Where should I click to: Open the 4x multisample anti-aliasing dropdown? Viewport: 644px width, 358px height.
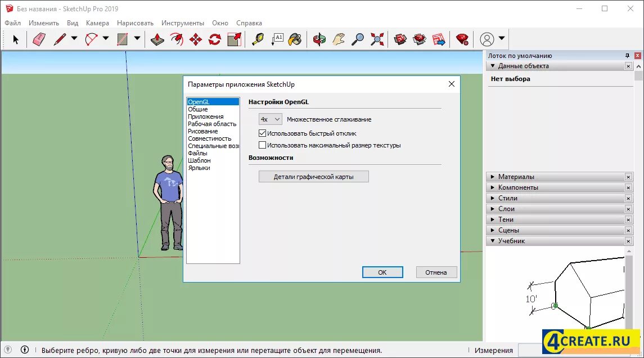pos(270,119)
